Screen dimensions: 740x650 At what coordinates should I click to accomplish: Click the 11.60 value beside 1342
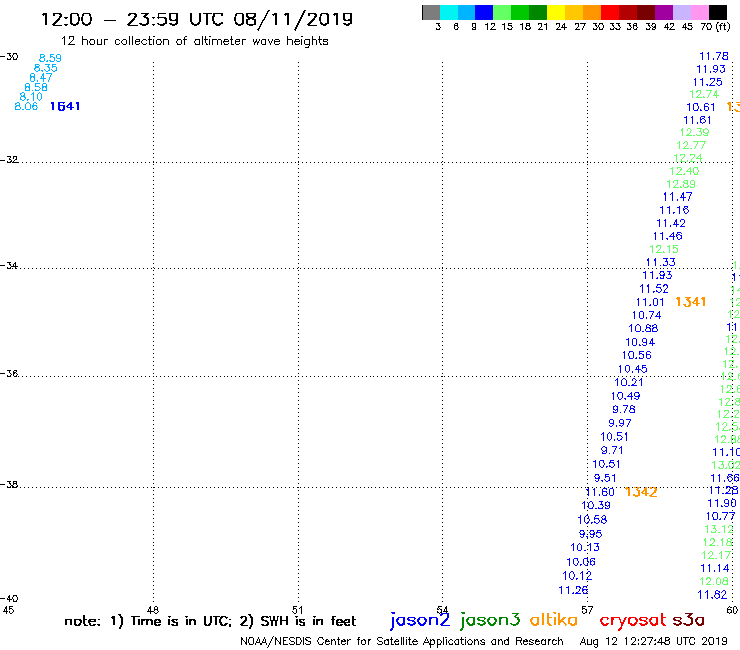point(600,492)
